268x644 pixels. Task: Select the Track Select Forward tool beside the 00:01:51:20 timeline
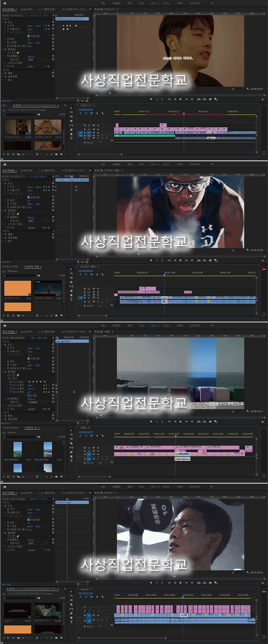71,596
